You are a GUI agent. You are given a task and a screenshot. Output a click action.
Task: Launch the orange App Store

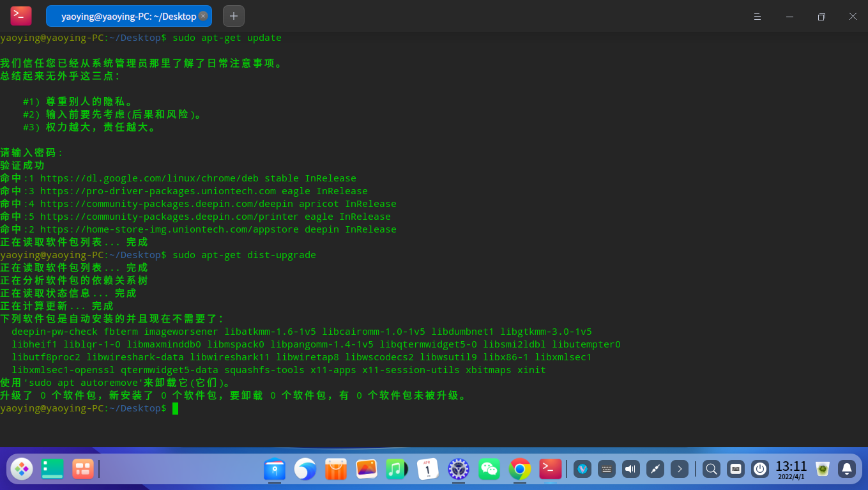point(335,469)
